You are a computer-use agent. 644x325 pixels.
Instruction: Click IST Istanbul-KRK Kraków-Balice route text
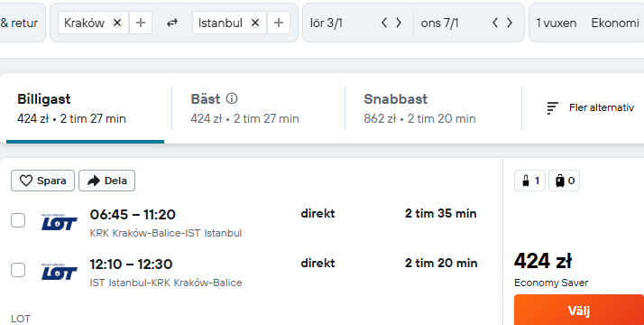click(166, 283)
